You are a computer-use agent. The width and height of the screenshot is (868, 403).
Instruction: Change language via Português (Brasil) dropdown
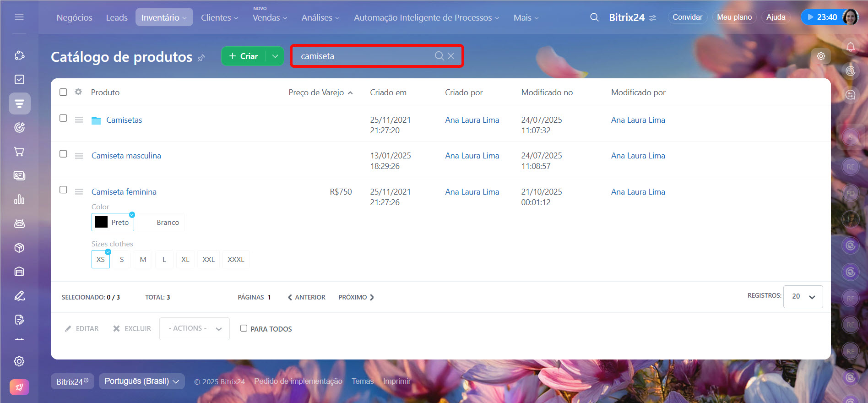(141, 381)
